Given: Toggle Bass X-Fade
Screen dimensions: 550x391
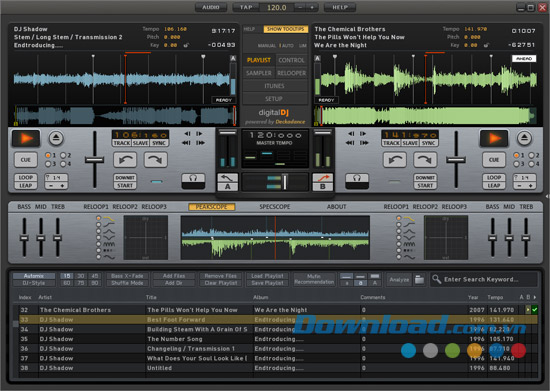Looking at the screenshot, I should click(x=127, y=276).
